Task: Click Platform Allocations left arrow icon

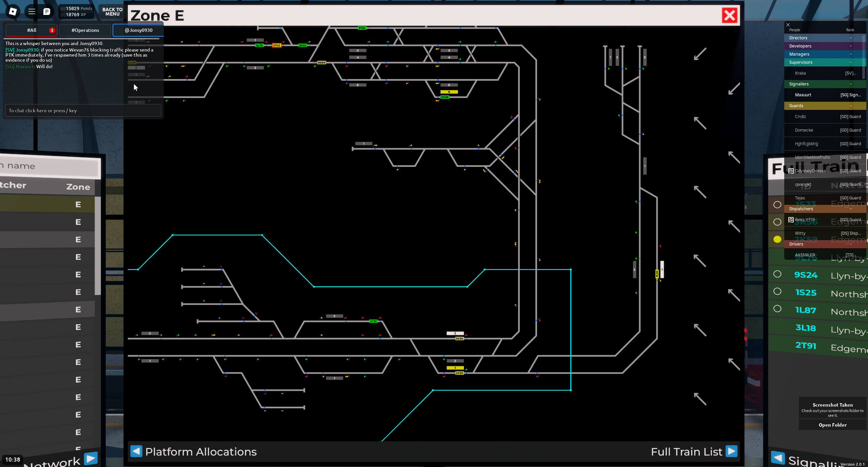Action: [136, 451]
